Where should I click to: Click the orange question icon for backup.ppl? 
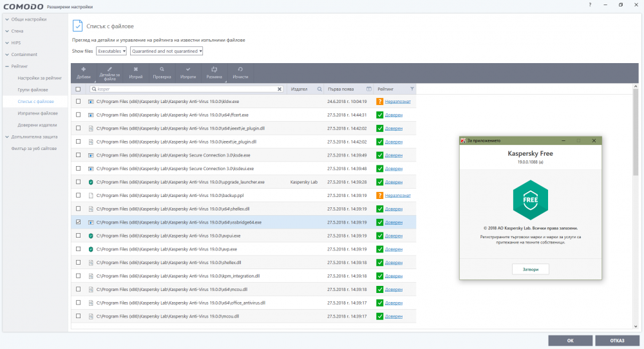pos(379,196)
